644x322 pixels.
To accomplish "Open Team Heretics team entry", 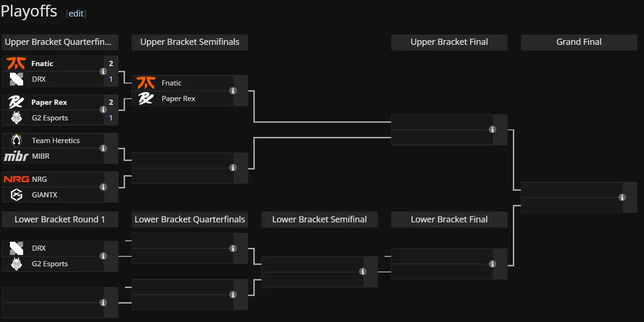I will pyautogui.click(x=56, y=141).
